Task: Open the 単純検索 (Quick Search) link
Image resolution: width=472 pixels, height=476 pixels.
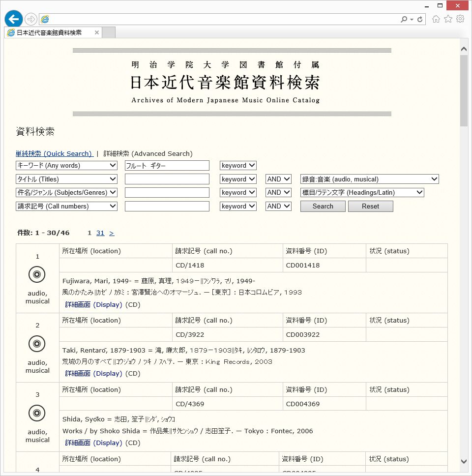Action: (x=54, y=153)
